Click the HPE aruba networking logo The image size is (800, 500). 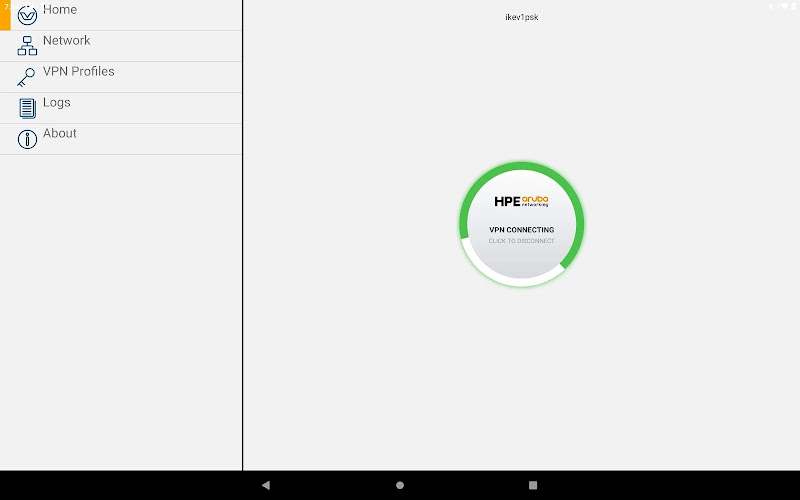coord(521,201)
